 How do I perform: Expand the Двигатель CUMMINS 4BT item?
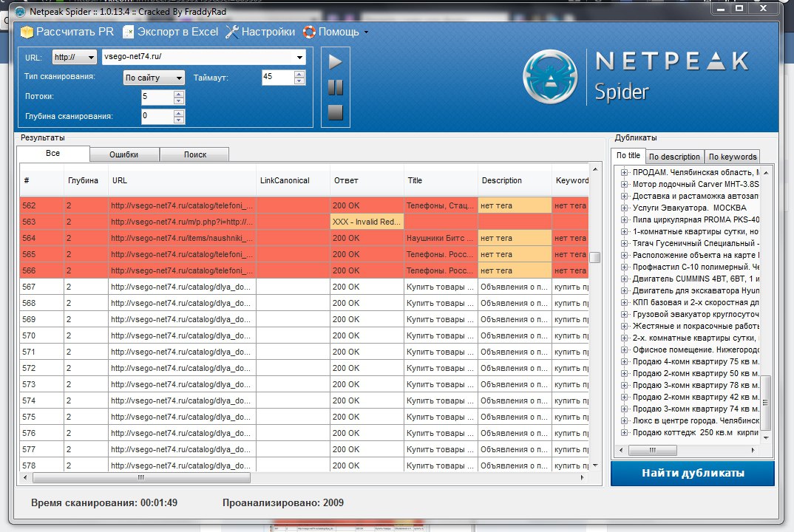click(624, 279)
